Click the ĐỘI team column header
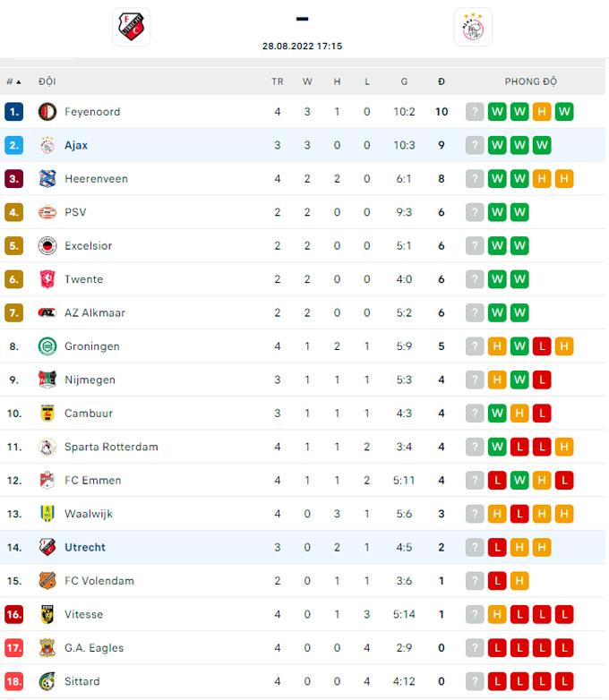Image resolution: width=609 pixels, height=700 pixels. pos(47,81)
